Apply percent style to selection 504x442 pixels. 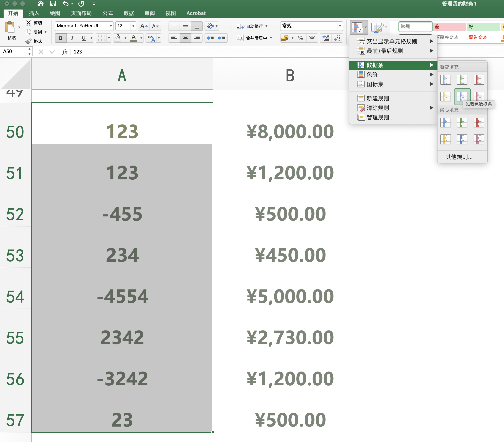point(300,38)
